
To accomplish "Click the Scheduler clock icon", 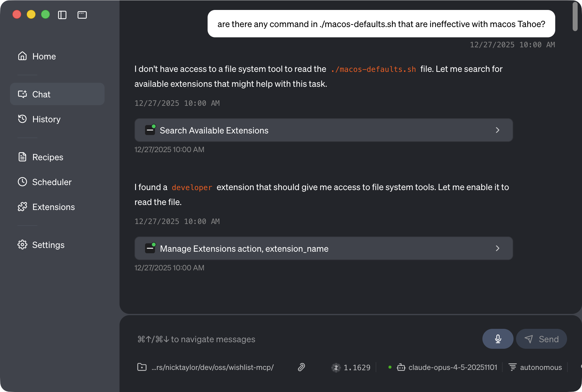I will click(x=22, y=182).
